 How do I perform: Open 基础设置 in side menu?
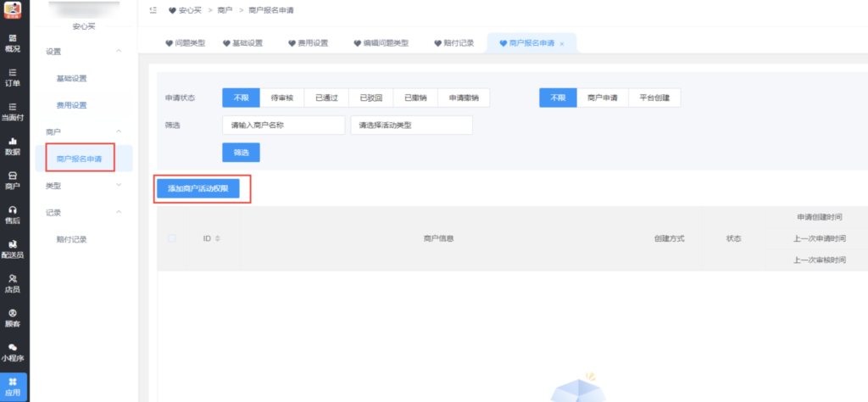[x=71, y=79]
